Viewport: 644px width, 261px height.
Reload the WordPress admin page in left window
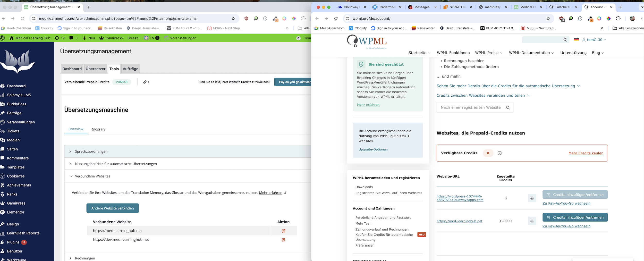coord(22,19)
